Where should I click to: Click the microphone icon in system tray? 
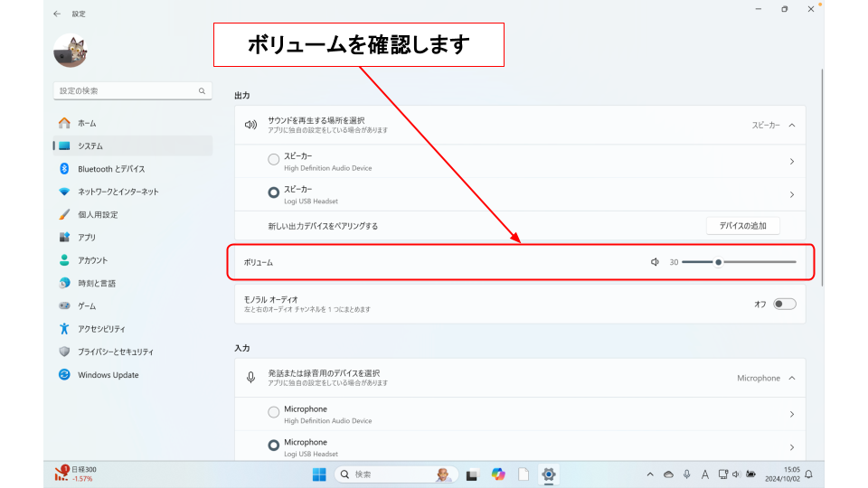[x=687, y=474]
